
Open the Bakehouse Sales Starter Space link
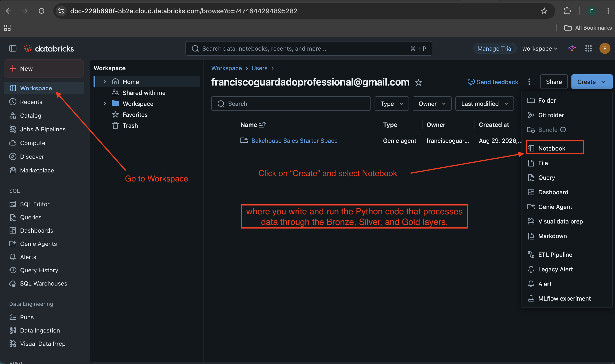point(294,140)
